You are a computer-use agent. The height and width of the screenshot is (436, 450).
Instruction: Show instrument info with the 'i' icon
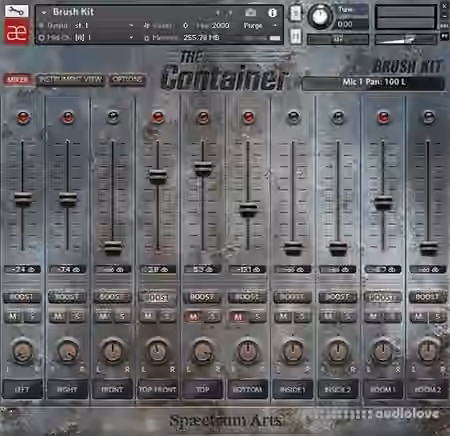[x=272, y=13]
